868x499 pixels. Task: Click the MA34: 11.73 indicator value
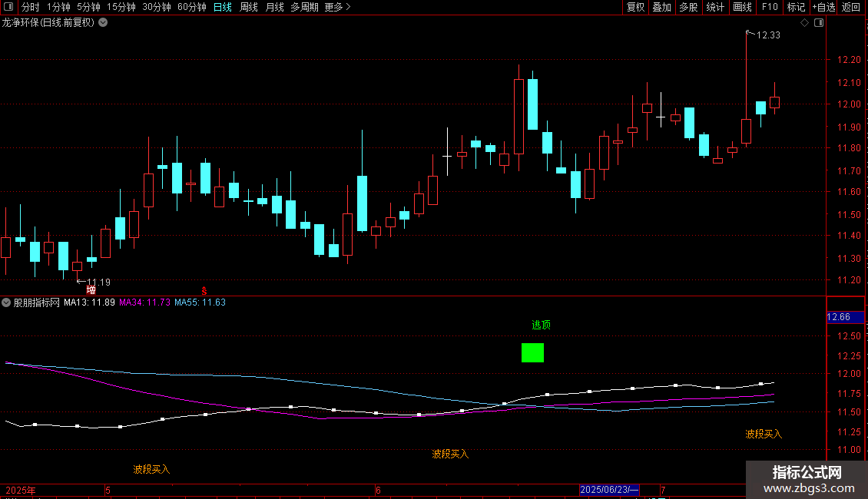point(144,302)
